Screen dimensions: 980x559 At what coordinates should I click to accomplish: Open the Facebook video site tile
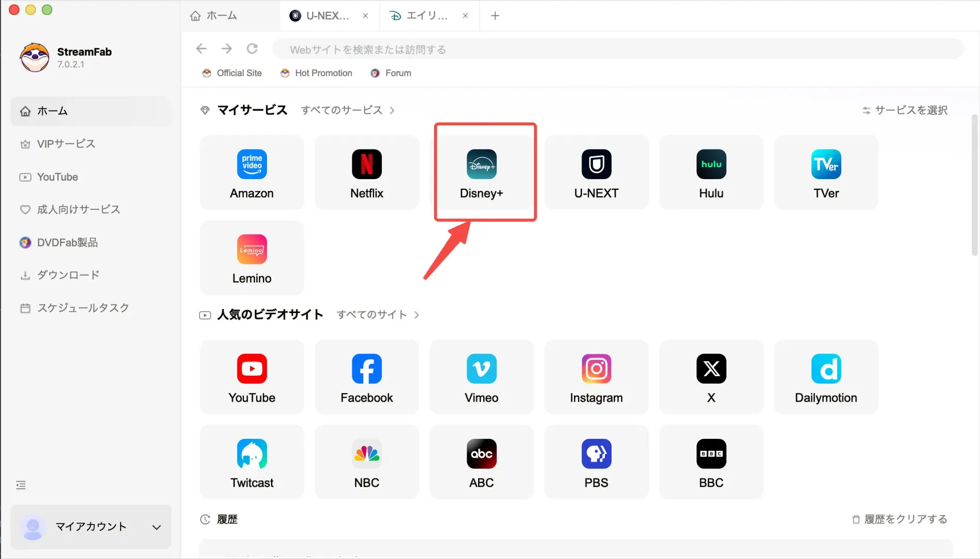pos(367,377)
